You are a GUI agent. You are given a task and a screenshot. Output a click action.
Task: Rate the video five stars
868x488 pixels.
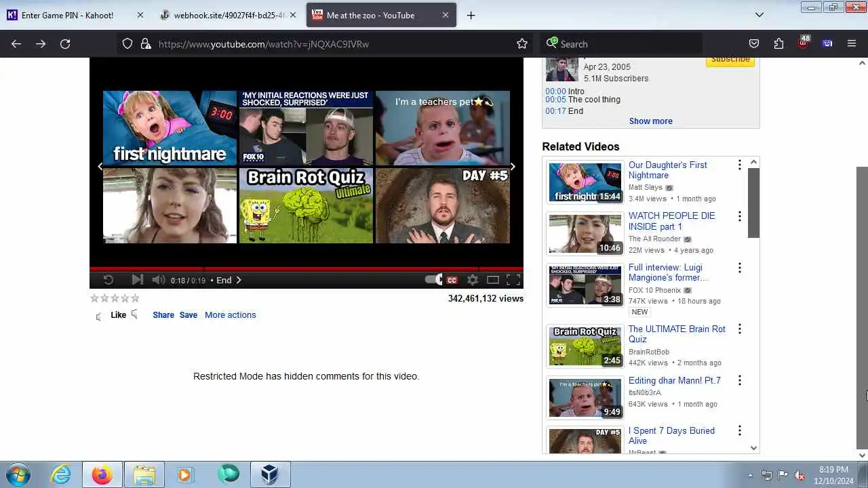135,298
